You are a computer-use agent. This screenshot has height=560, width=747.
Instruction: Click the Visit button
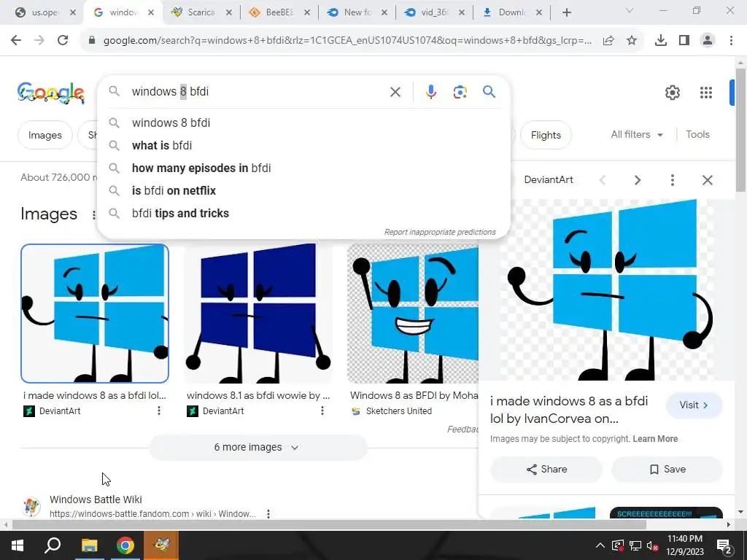click(694, 405)
